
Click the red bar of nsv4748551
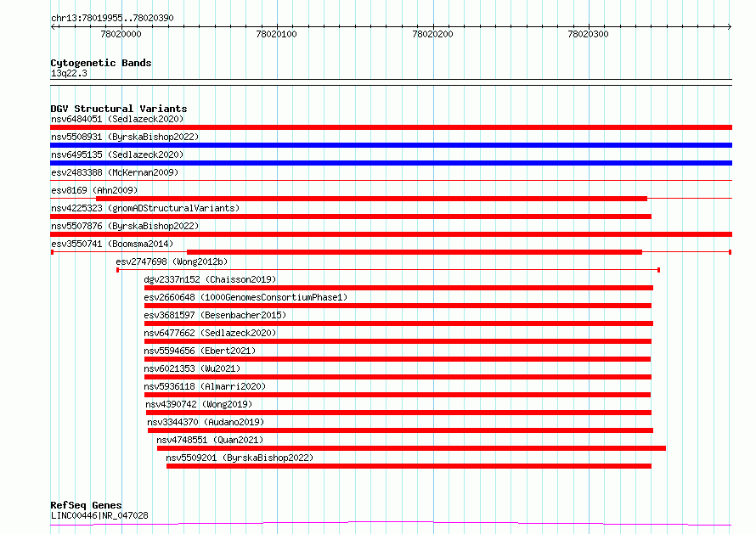[x=411, y=448]
